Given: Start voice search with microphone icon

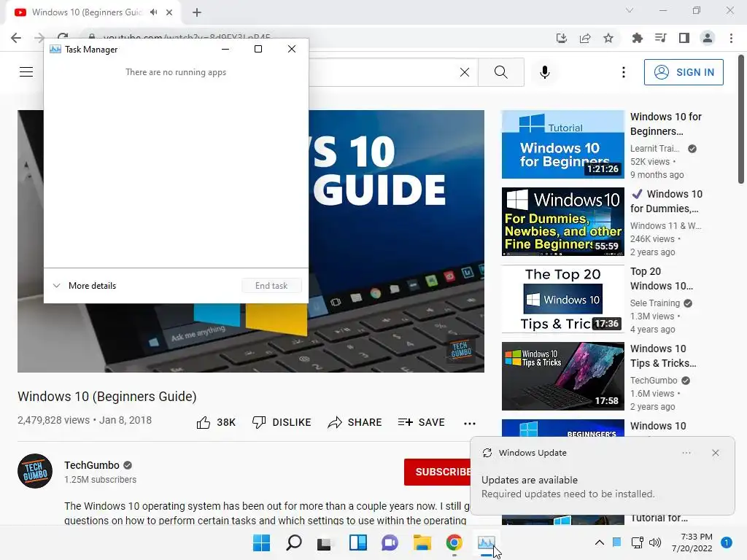Looking at the screenshot, I should point(544,72).
